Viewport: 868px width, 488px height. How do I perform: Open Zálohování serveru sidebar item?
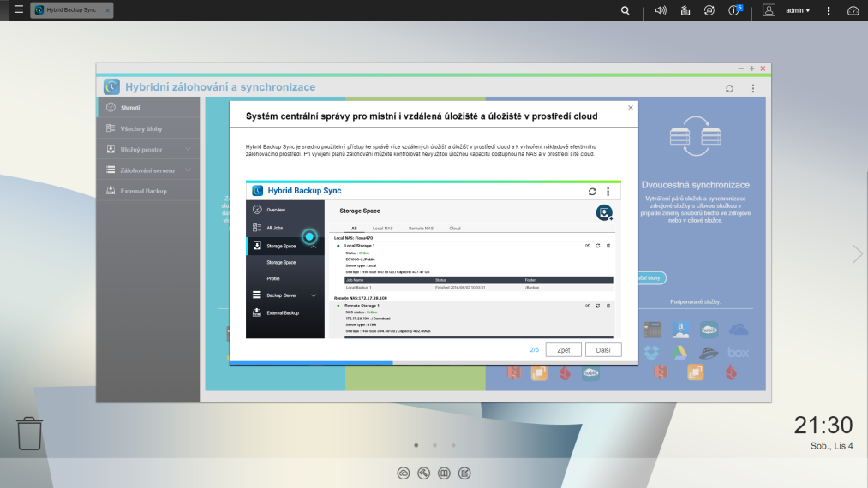[148, 170]
